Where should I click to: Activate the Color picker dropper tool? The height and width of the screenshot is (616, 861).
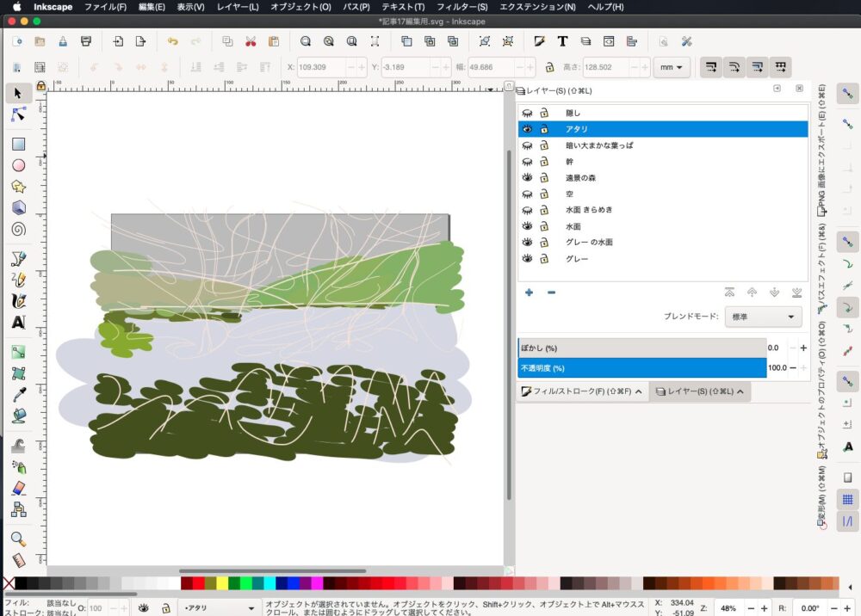click(x=18, y=395)
